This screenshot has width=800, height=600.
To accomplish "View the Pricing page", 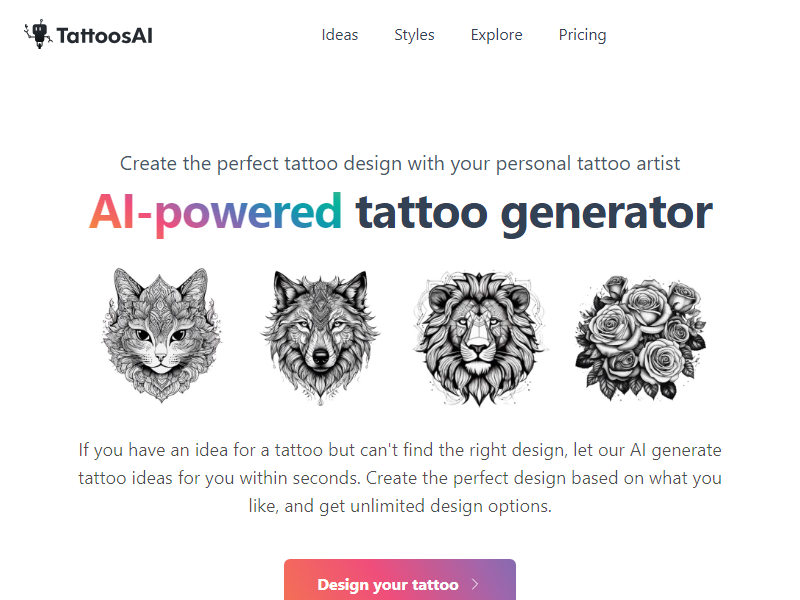I will tap(582, 35).
